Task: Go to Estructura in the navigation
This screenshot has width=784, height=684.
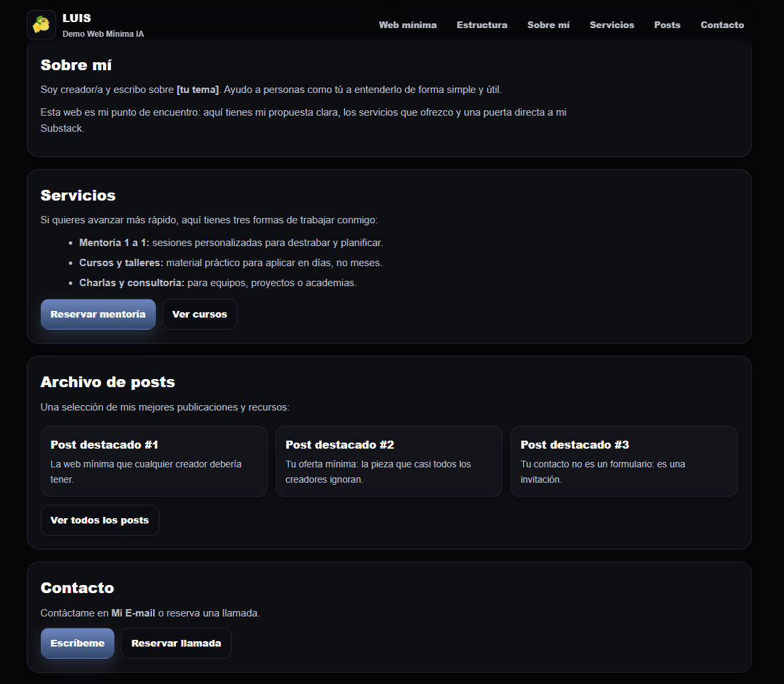Action: click(482, 25)
